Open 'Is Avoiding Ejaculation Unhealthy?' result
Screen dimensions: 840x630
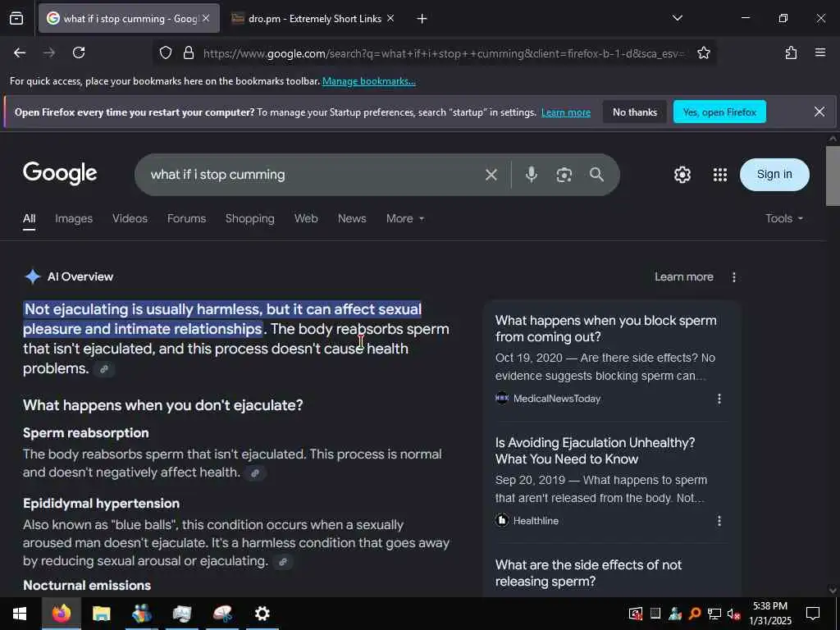(x=595, y=450)
